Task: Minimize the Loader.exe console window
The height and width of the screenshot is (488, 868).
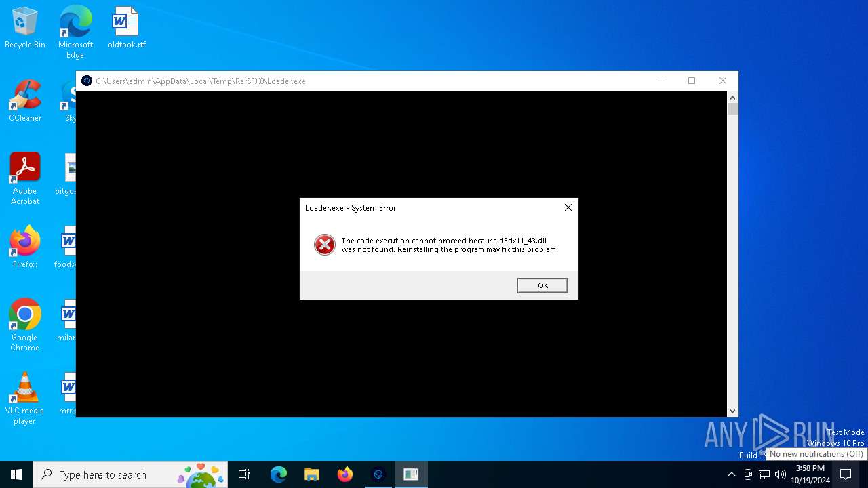Action: (x=661, y=81)
